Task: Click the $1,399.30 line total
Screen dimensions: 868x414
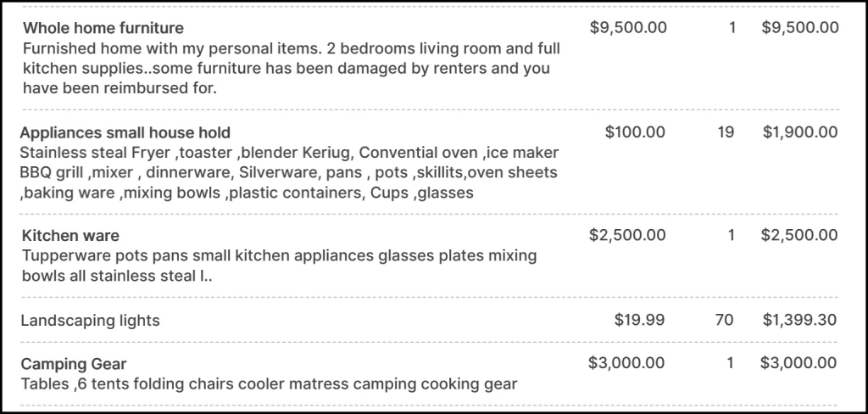Action: click(800, 320)
